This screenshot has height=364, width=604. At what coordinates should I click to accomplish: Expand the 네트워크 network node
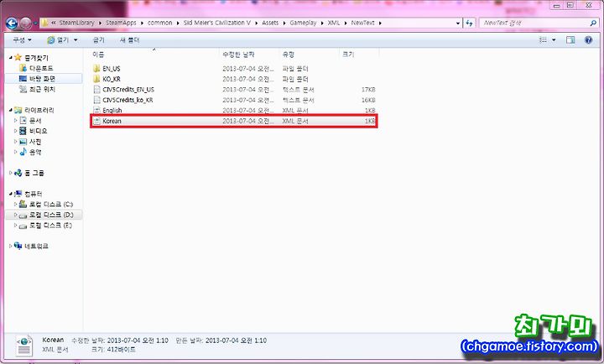point(10,246)
